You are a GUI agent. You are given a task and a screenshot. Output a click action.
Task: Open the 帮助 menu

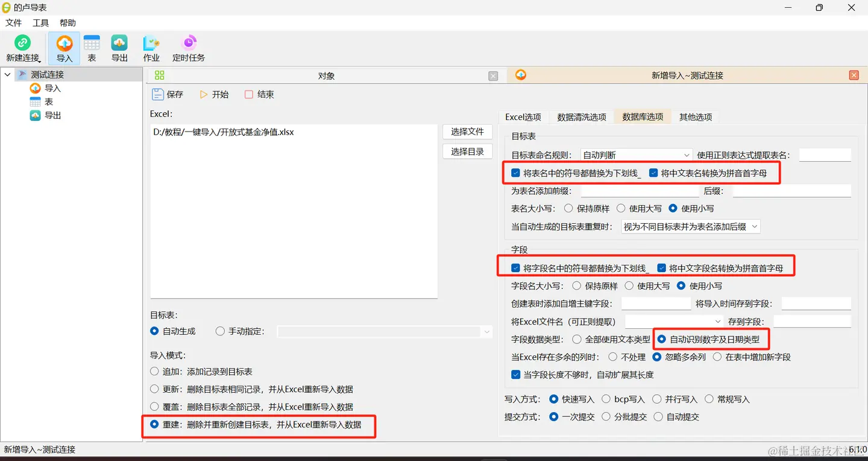[x=68, y=23]
